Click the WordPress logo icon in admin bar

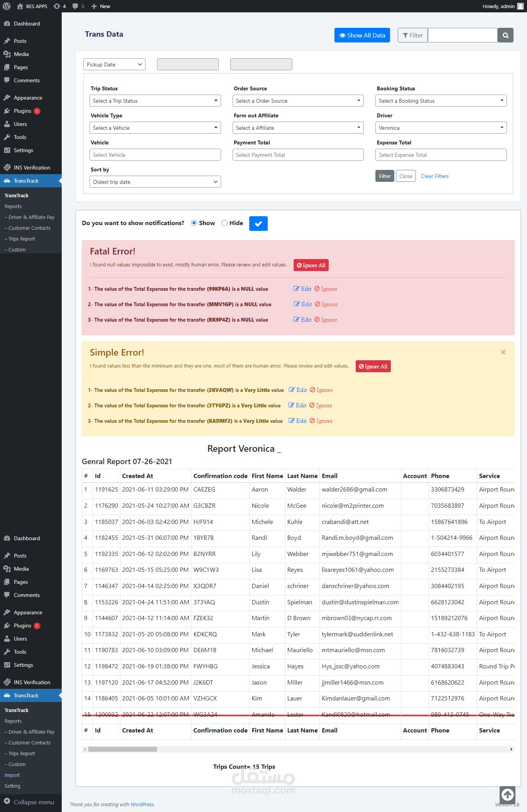click(x=7, y=6)
